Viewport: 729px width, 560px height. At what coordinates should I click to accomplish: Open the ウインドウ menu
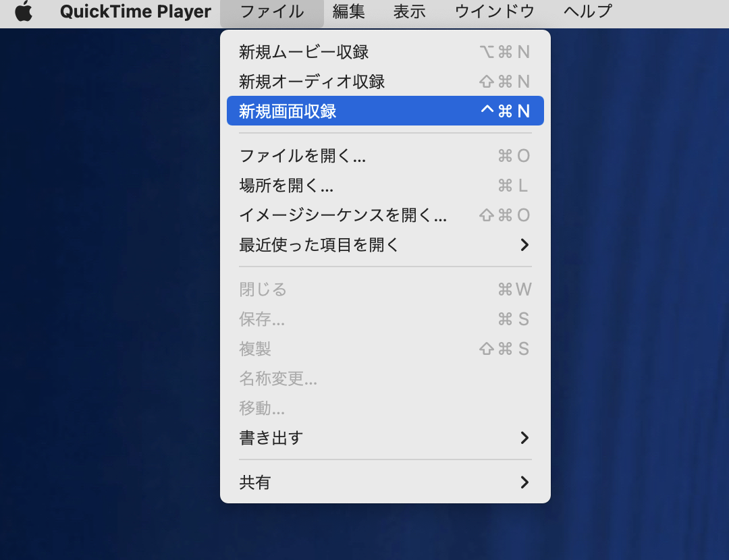click(494, 11)
